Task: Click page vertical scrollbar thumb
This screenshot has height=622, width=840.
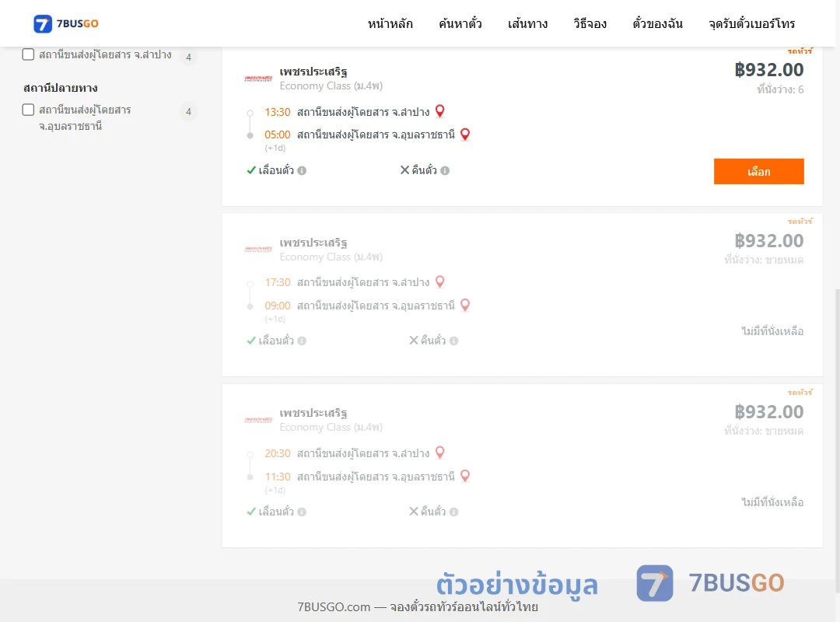Action: [838, 439]
